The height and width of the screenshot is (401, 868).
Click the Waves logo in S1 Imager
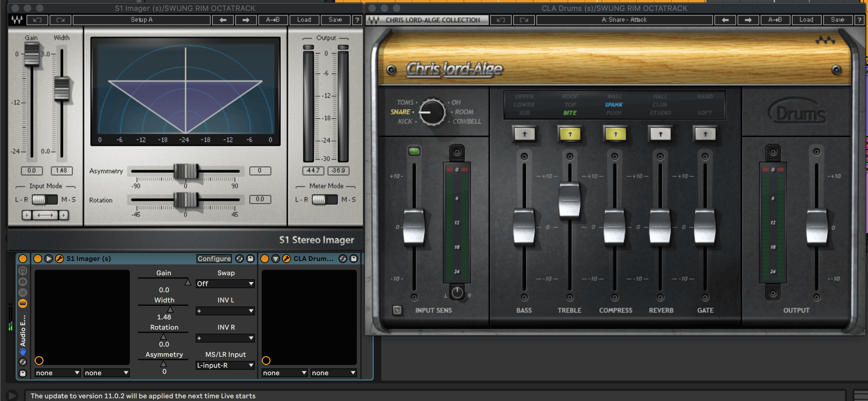[x=17, y=20]
